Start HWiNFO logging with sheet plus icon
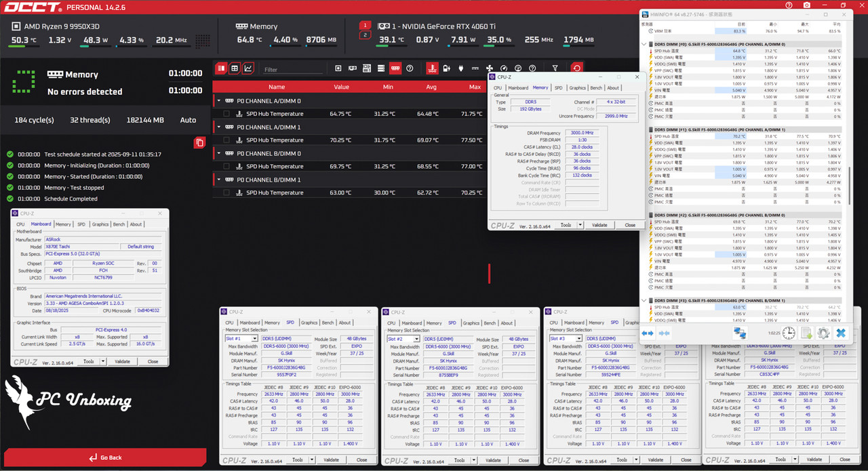 point(806,333)
